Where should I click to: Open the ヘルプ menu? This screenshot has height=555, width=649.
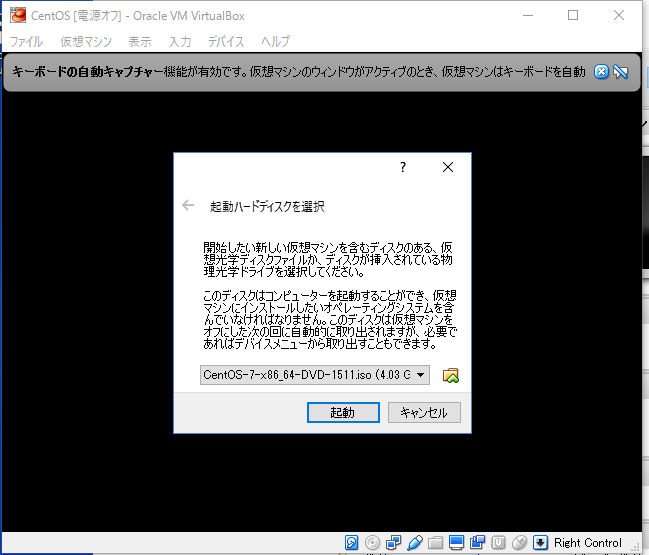(275, 41)
